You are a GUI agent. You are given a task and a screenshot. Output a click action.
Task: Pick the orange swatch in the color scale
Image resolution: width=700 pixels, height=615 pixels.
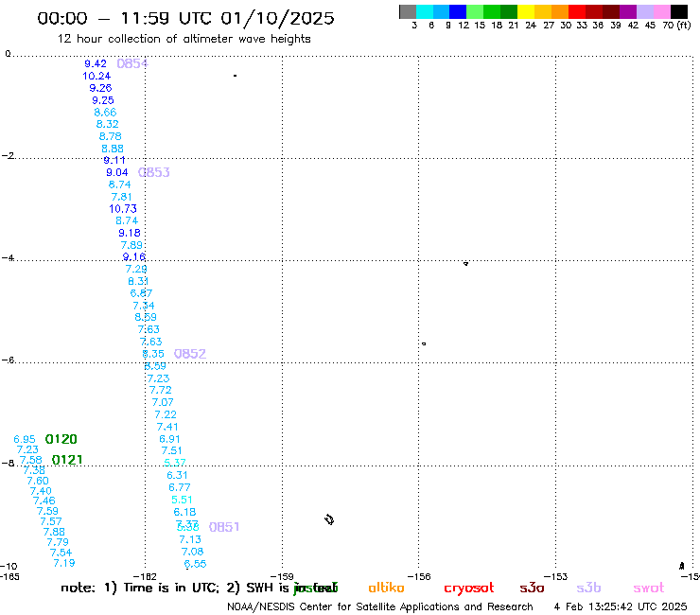coord(559,11)
